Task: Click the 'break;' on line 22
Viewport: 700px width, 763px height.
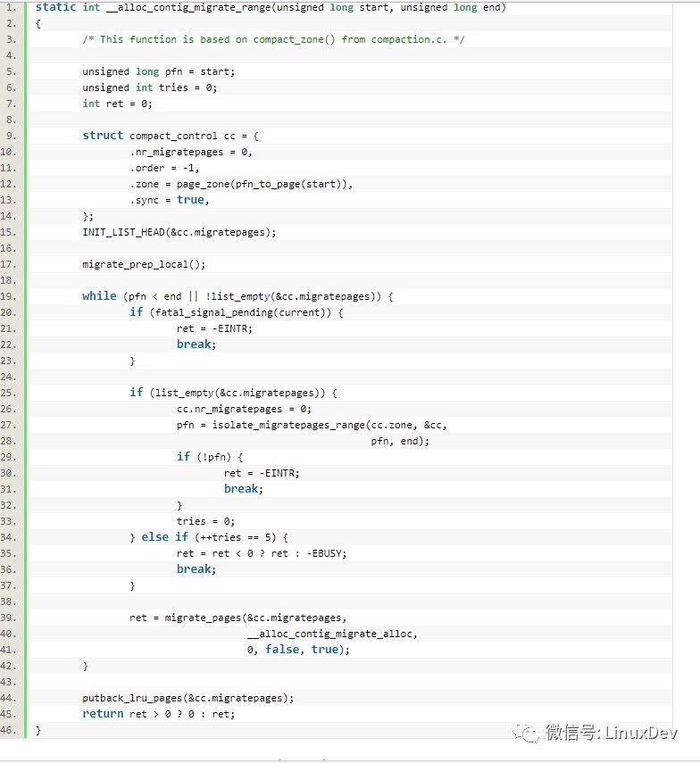Action: pyautogui.click(x=196, y=344)
